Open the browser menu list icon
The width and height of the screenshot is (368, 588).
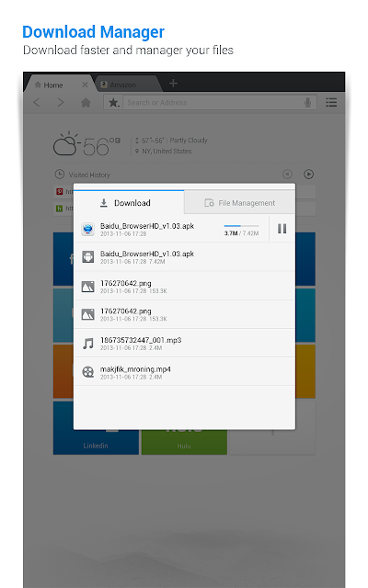[x=331, y=102]
